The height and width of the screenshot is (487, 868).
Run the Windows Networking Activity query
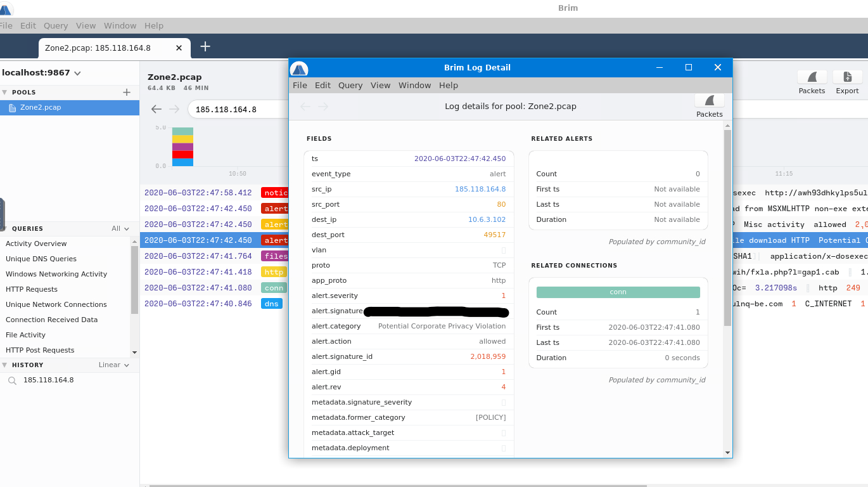pos(56,274)
